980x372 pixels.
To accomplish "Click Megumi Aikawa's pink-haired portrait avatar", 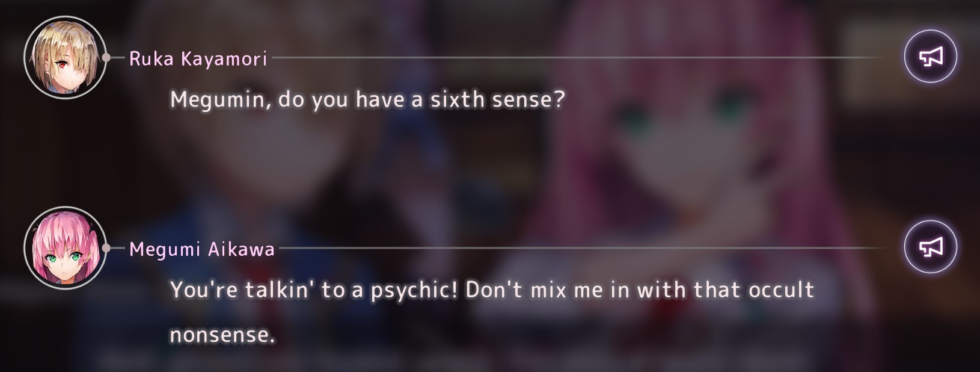I will coord(65,247).
